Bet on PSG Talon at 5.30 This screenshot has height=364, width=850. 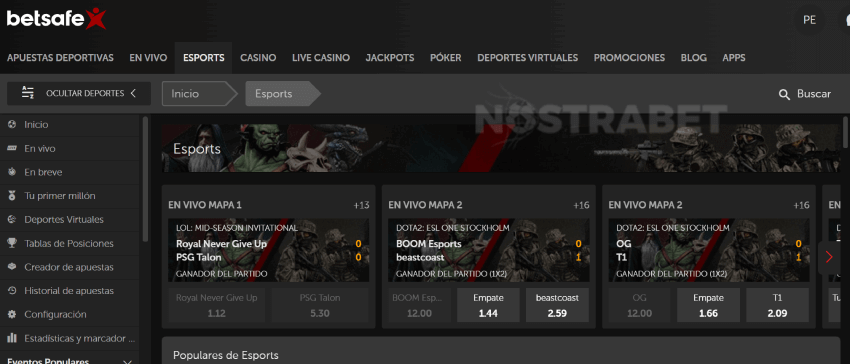coord(320,305)
